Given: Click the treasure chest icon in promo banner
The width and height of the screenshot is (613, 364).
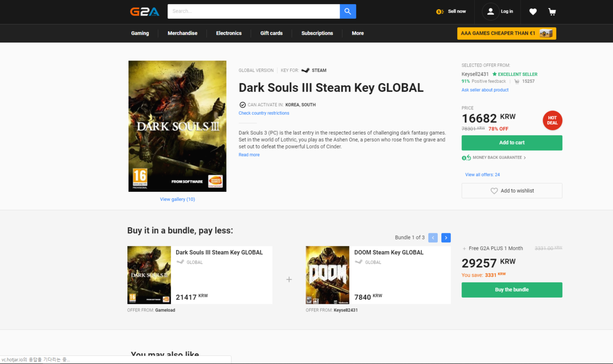Looking at the screenshot, I should [x=546, y=33].
